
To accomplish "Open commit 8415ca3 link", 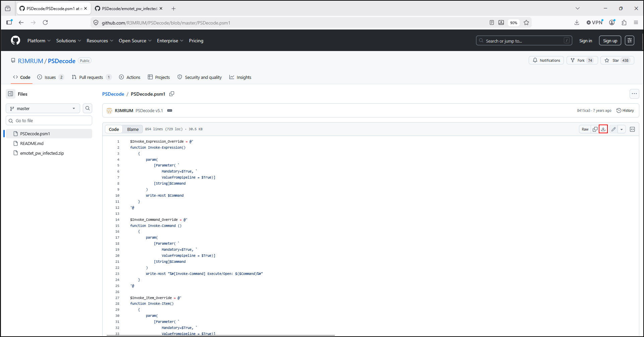I will point(584,110).
